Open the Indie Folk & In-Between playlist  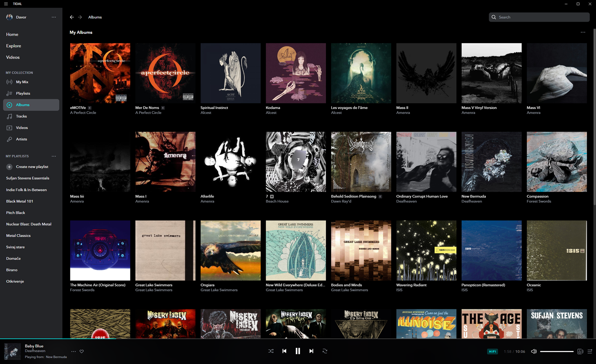pyautogui.click(x=26, y=190)
